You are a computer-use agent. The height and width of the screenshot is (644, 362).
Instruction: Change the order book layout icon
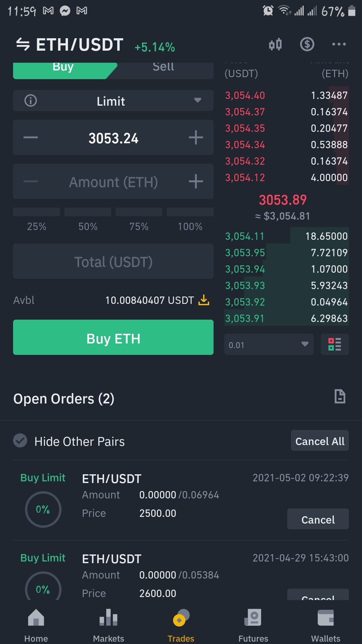pyautogui.click(x=335, y=344)
